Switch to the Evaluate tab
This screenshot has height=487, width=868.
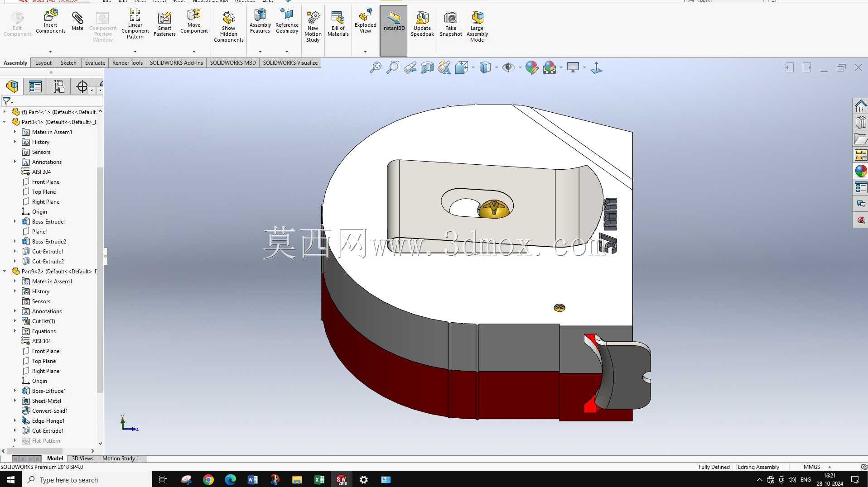click(95, 62)
